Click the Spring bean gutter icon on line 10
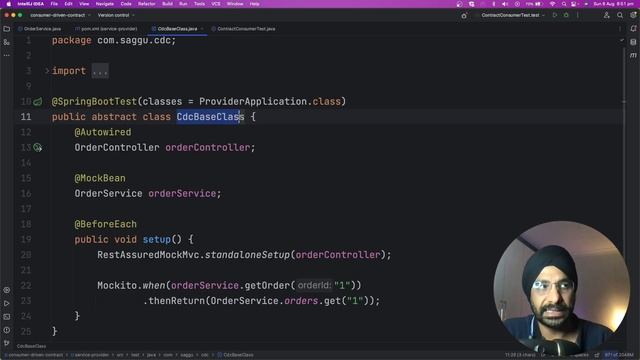Screen dimensions: 640x360 click(38, 102)
